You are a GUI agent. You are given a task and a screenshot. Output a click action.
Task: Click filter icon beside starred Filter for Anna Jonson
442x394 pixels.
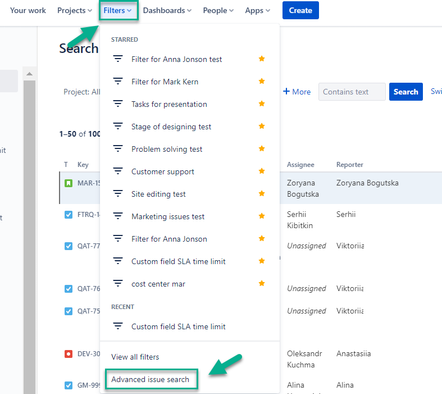[118, 238]
